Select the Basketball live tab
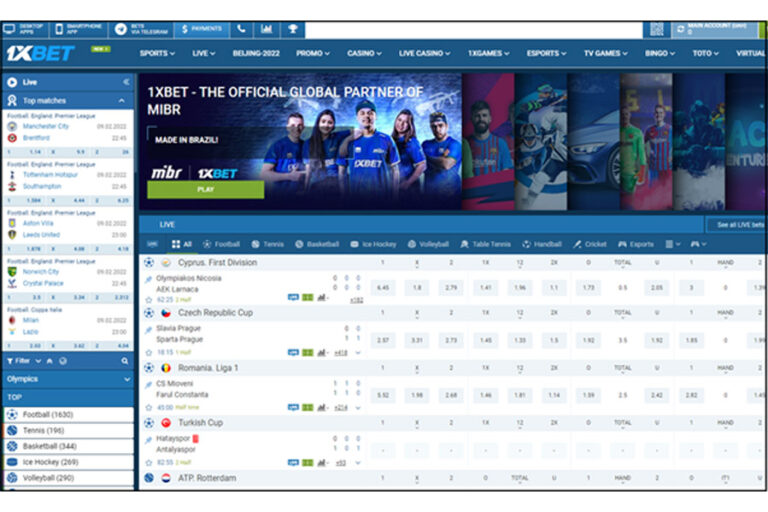 click(x=317, y=244)
